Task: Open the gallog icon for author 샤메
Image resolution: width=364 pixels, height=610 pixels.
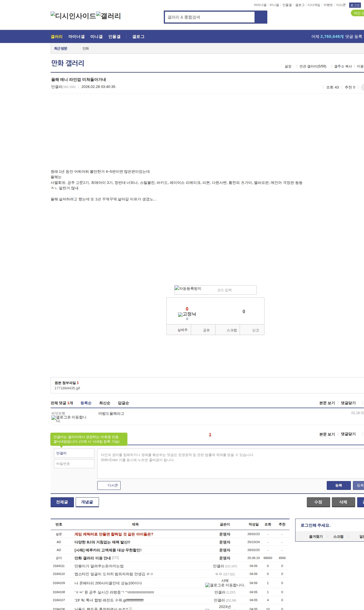Action: 225,585
